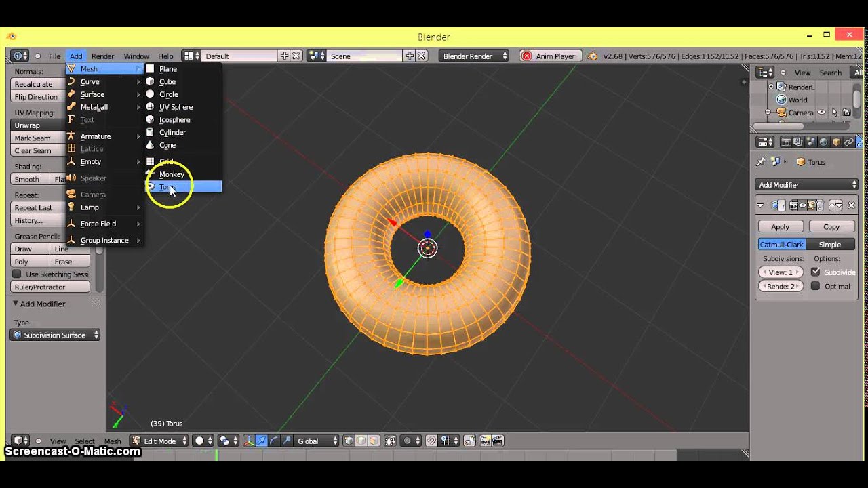Open the proportional editing menu
Screen dimensions: 868x488
point(412,441)
